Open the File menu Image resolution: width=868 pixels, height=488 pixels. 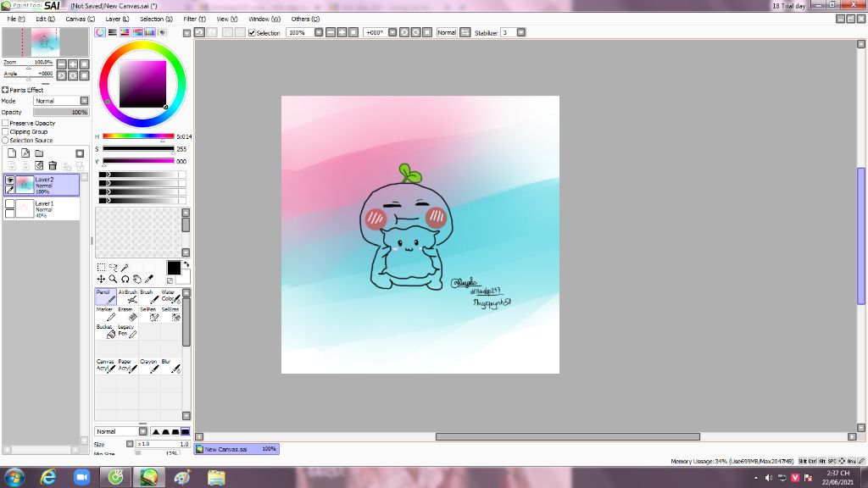point(15,19)
